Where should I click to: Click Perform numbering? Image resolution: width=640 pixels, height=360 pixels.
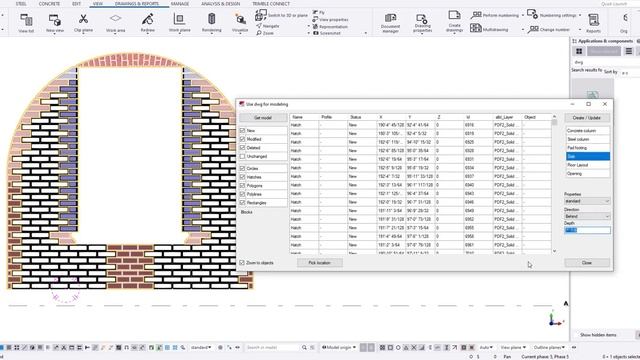tap(494, 15)
